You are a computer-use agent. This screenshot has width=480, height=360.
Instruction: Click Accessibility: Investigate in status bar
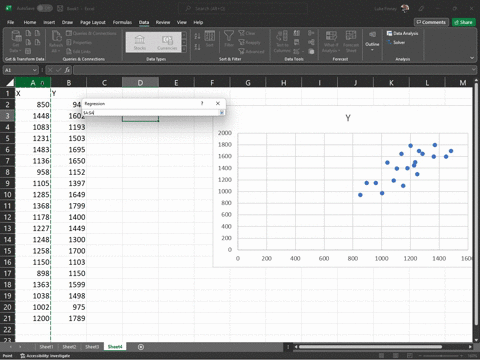pyautogui.click(x=45, y=356)
